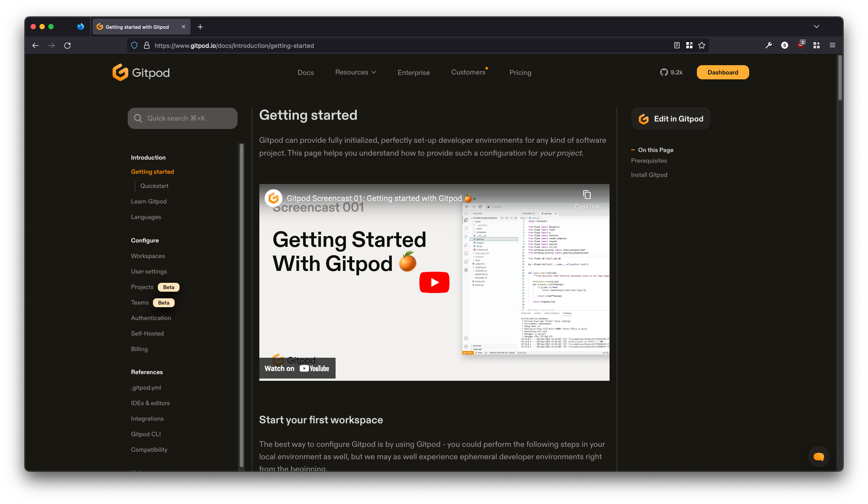Click the shield tracking protection icon
This screenshot has width=868, height=504.
pyautogui.click(x=134, y=45)
